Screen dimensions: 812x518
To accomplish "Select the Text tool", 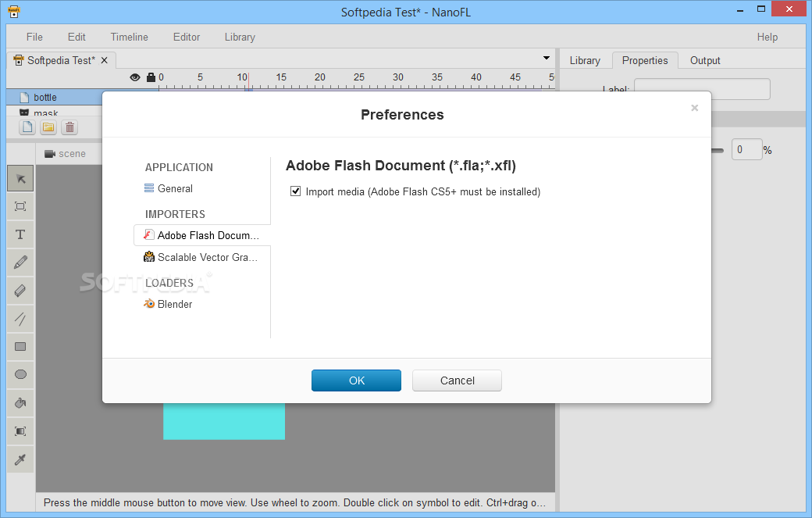I will click(x=20, y=234).
